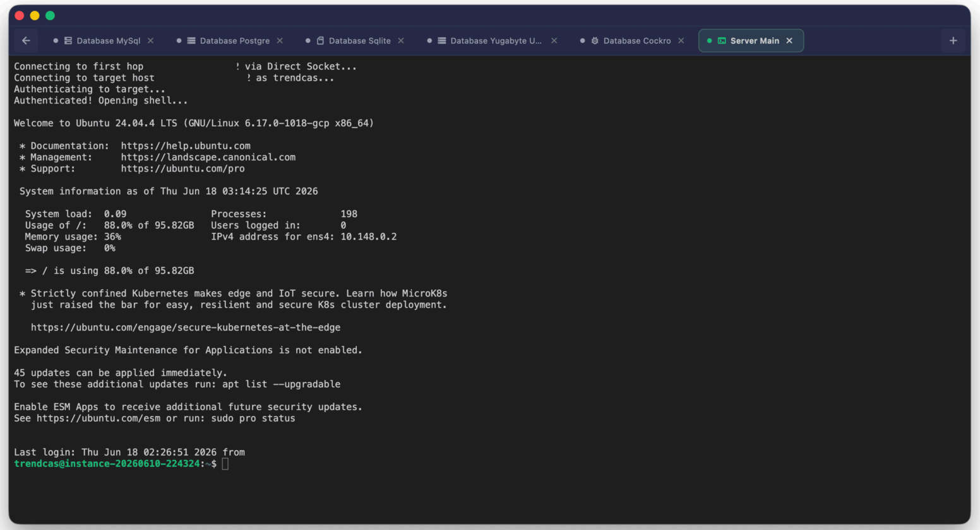
Task: Click the Database Sqlite tab file icon
Action: (320, 40)
